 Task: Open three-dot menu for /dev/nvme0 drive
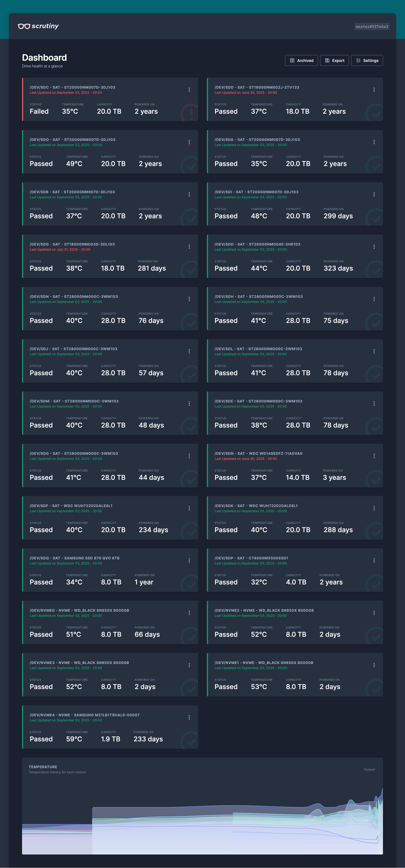click(189, 613)
